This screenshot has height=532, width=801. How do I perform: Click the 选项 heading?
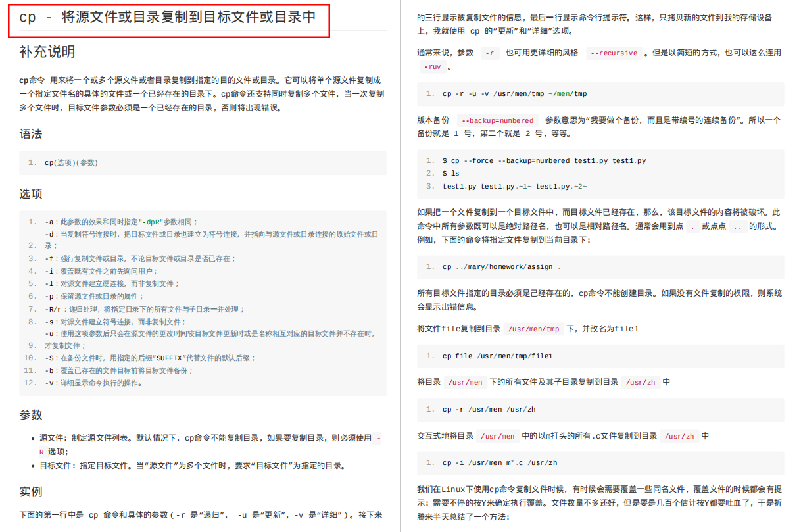coord(31,194)
